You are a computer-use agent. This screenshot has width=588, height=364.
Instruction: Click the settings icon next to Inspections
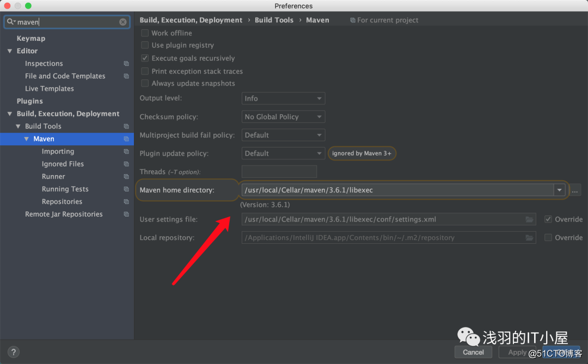[x=126, y=63]
